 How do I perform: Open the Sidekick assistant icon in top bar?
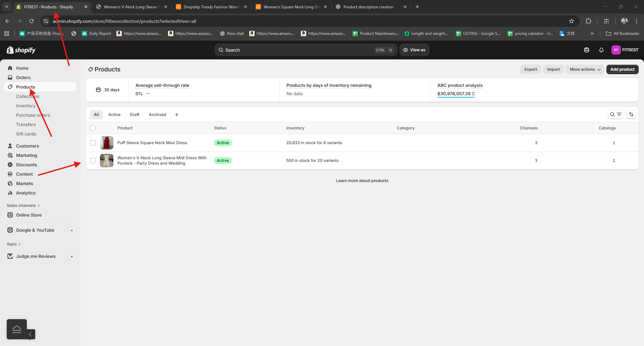point(586,50)
